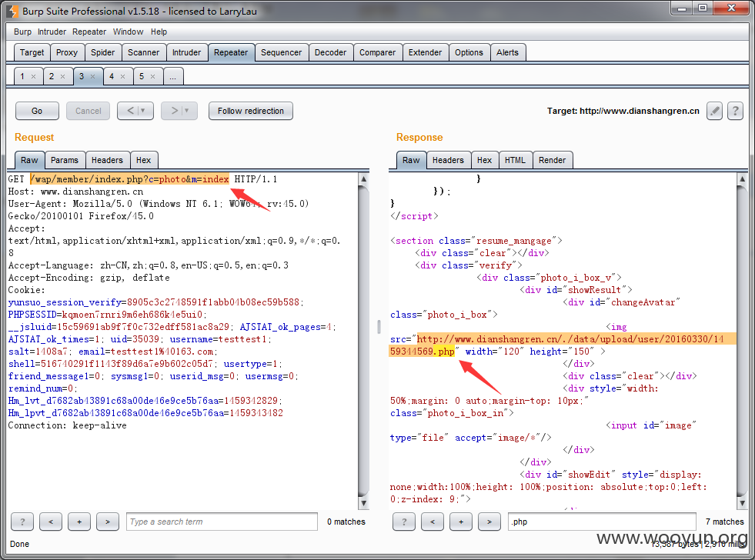Click Host: www.dianshangren.cn header line
Image resolution: width=755 pixels, height=560 pixels.
click(x=75, y=192)
